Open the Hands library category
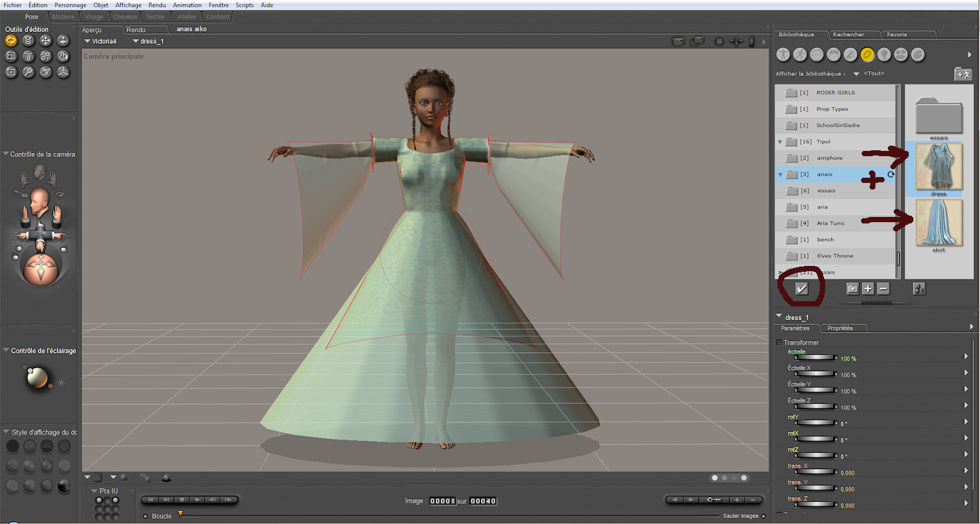The width and height of the screenshot is (980, 524). [850, 54]
